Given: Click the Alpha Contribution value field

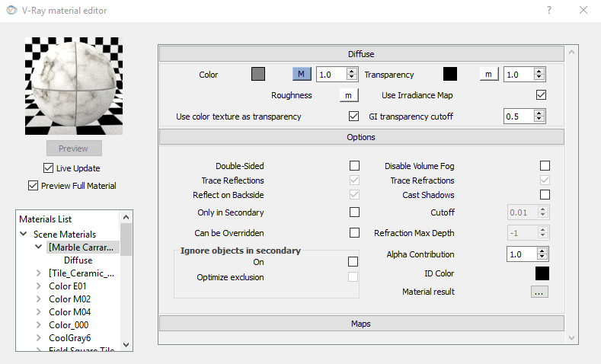Looking at the screenshot, I should [522, 254].
